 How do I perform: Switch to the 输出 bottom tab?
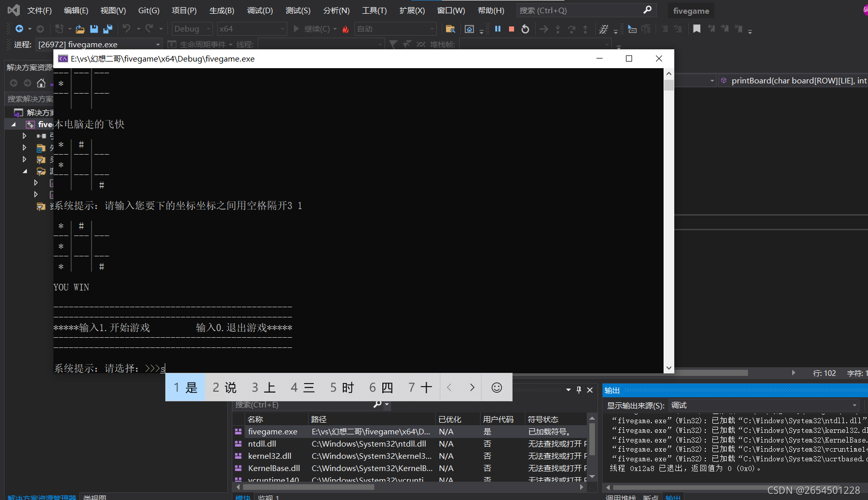673,497
